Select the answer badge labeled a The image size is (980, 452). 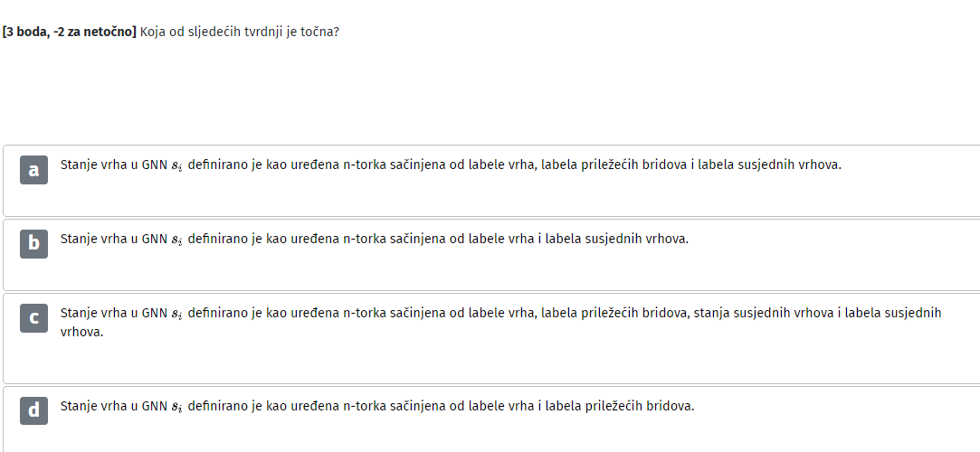coord(33,170)
